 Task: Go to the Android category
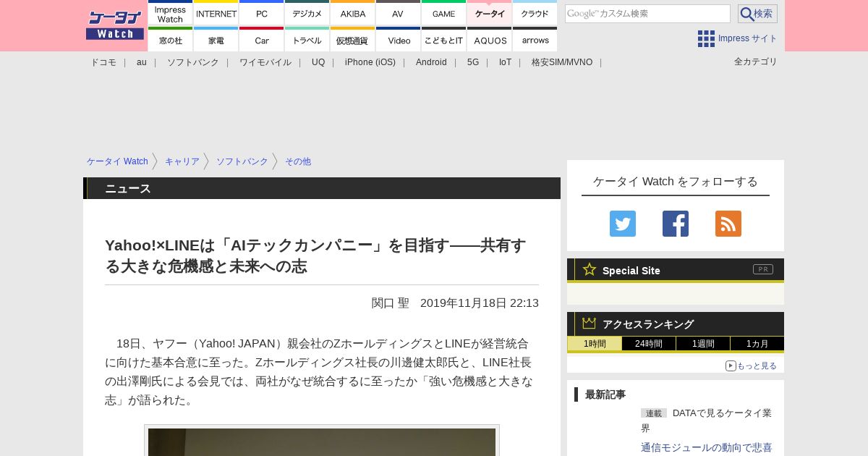pos(431,62)
